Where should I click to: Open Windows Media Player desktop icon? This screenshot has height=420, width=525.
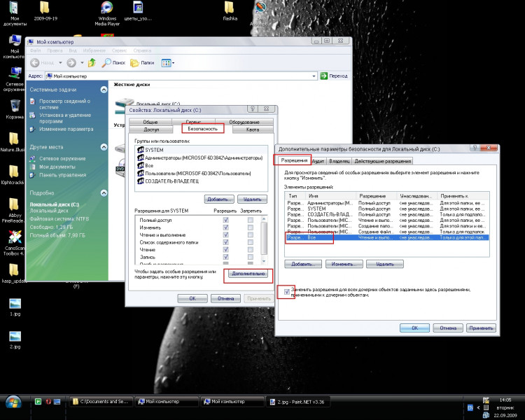[107, 13]
